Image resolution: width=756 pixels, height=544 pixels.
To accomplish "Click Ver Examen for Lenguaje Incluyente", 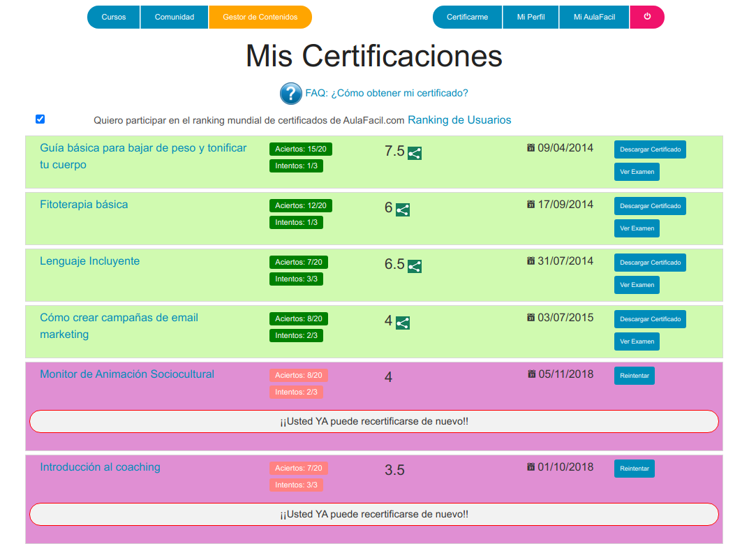I will pos(637,284).
